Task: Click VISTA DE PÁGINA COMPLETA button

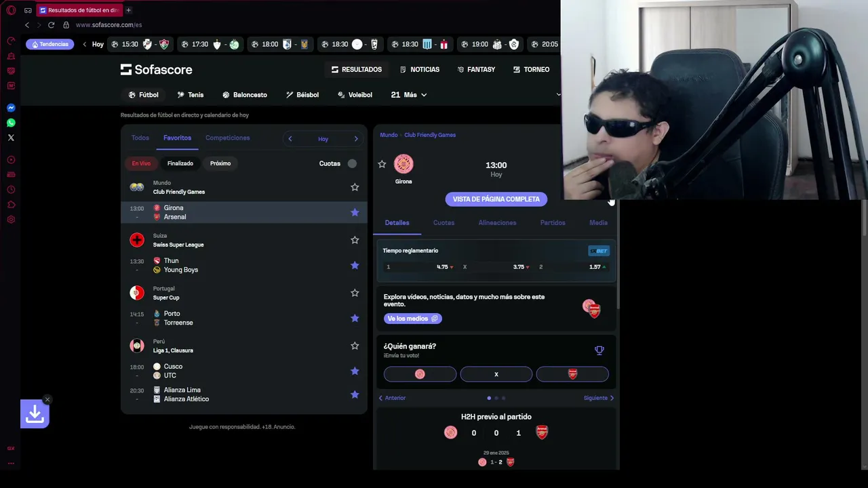Action: [496, 199]
